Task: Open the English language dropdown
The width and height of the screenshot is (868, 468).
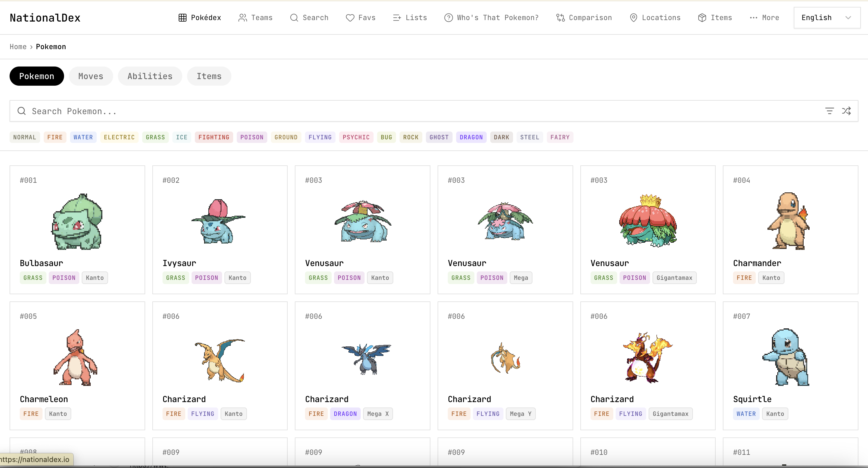Action: pyautogui.click(x=827, y=18)
